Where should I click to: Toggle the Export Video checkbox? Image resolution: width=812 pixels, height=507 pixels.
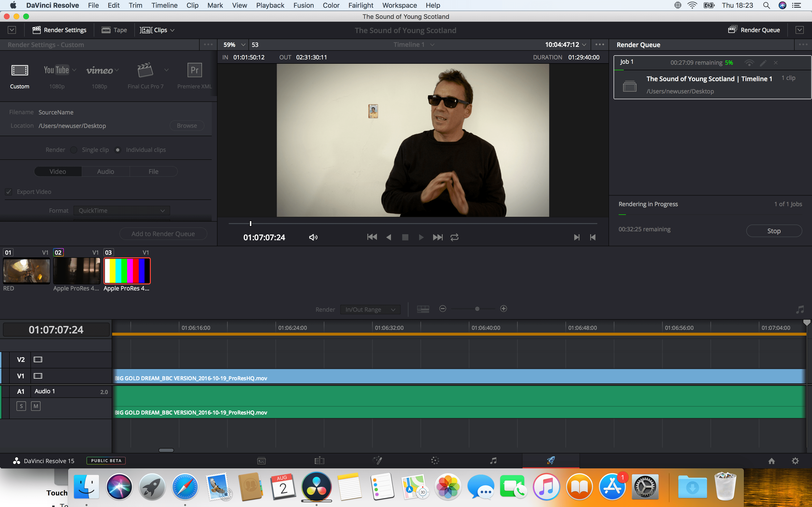[x=9, y=192]
